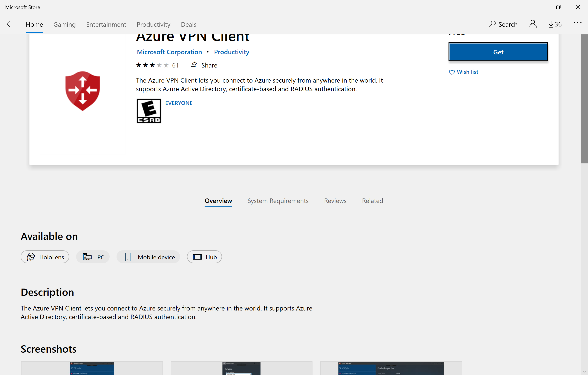Add app to Wish list
The height and width of the screenshot is (375, 588).
pyautogui.click(x=463, y=72)
